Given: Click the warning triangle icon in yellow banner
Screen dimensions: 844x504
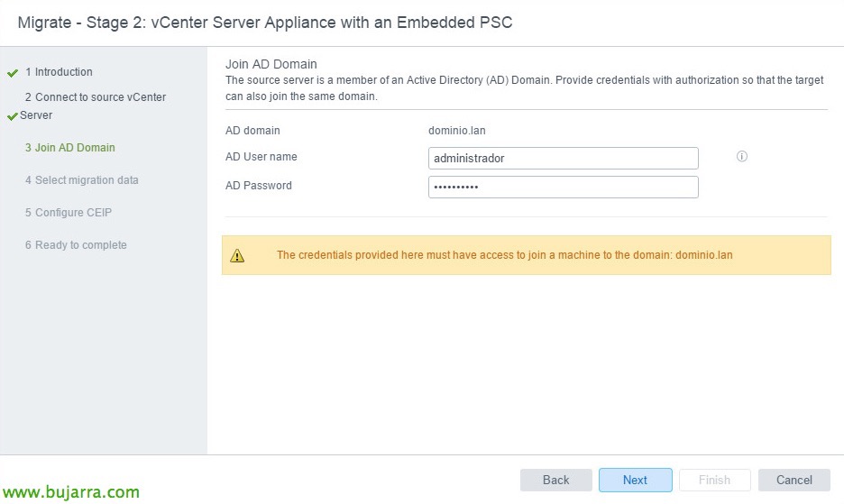Looking at the screenshot, I should pyautogui.click(x=237, y=256).
